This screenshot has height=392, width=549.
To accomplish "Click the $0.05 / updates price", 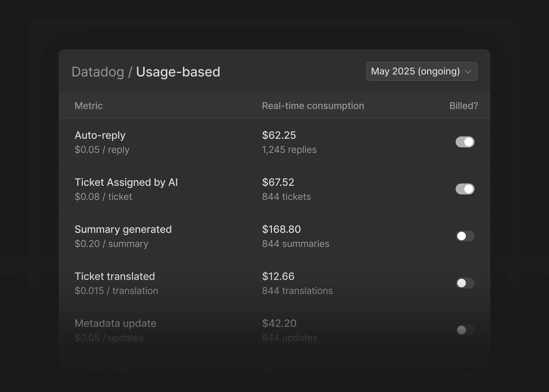I will pos(109,338).
